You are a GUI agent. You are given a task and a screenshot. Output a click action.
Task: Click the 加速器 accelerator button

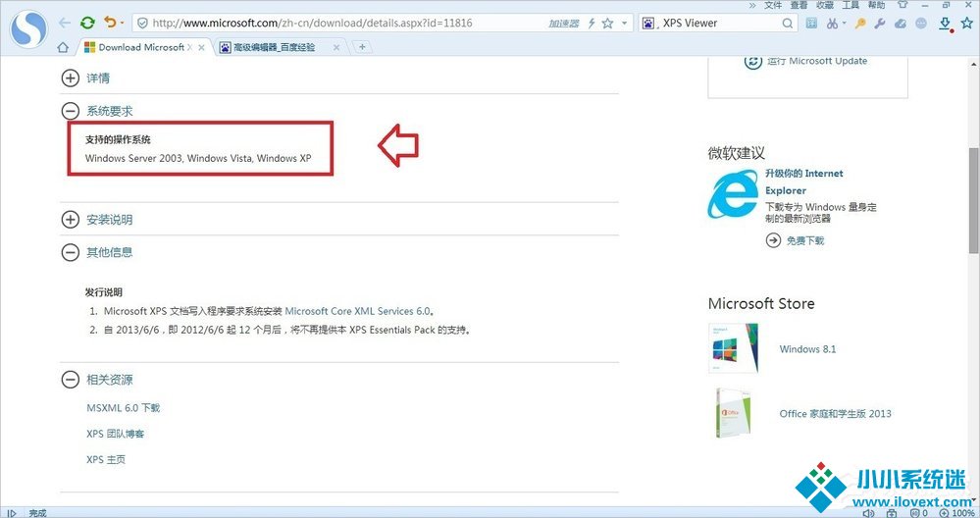point(564,24)
